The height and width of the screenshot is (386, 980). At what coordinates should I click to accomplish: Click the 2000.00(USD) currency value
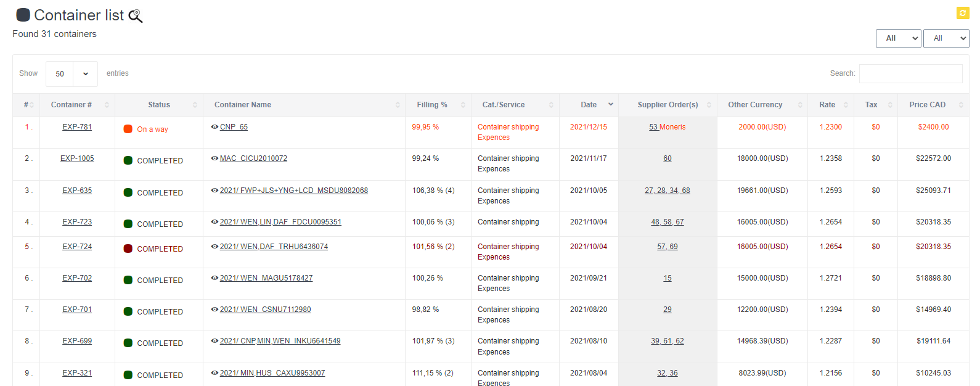[x=762, y=127]
